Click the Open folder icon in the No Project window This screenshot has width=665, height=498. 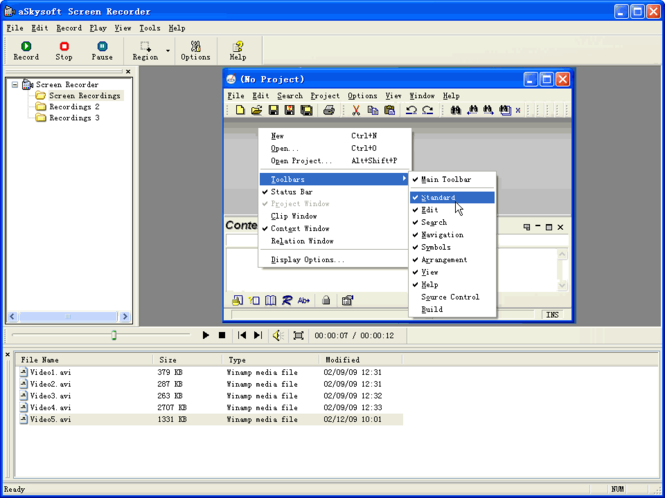tap(256, 110)
